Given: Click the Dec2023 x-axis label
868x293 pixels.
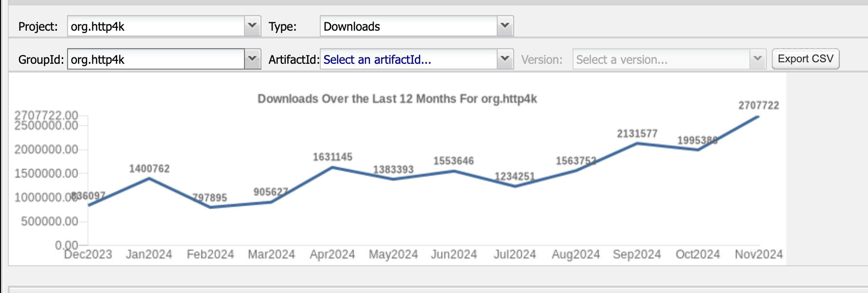Looking at the screenshot, I should tap(88, 255).
